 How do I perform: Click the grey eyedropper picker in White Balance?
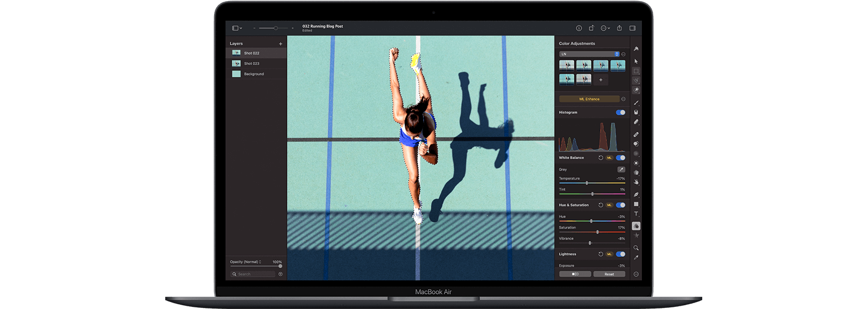point(621,169)
